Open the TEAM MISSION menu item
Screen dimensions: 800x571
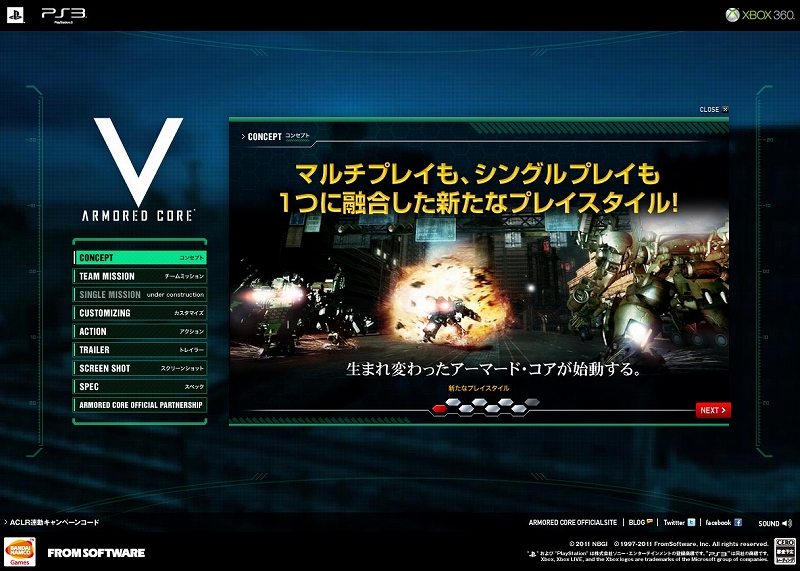point(140,276)
